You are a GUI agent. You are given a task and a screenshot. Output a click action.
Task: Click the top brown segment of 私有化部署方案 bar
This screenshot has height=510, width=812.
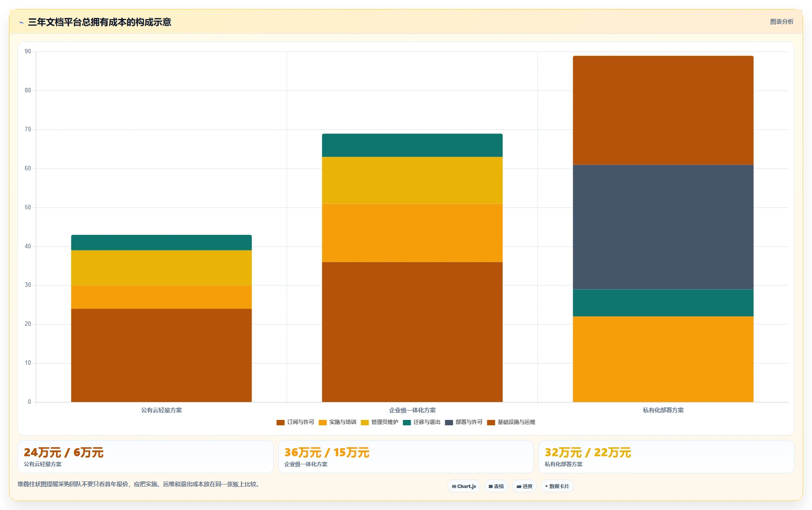663,110
